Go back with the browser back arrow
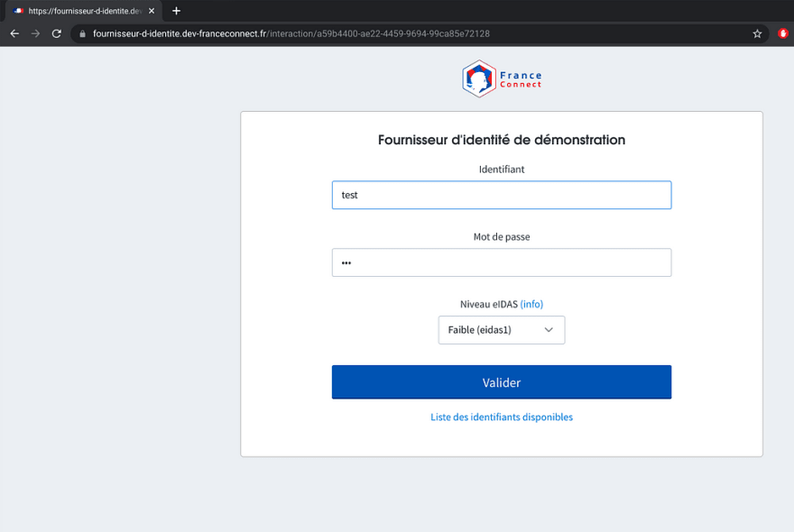 click(14, 33)
